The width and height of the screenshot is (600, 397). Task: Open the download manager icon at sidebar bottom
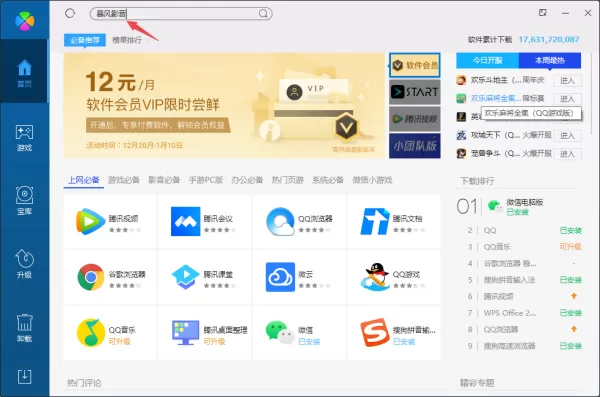[x=24, y=377]
